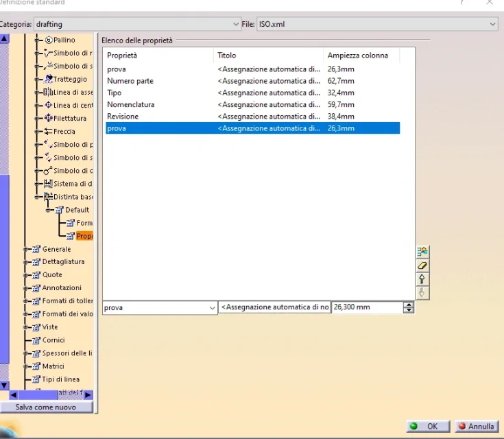Select the Filettatura tree node
Screen dimensions: 504x439
click(x=70, y=118)
